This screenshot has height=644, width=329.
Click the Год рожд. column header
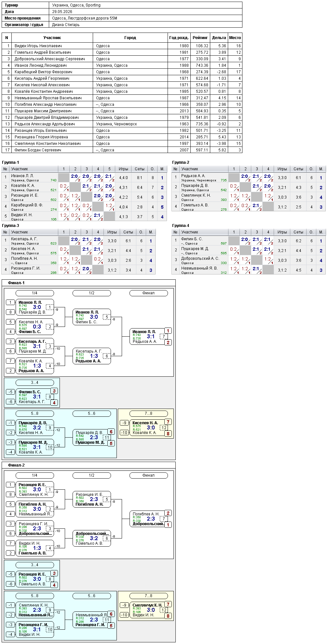coord(179,38)
